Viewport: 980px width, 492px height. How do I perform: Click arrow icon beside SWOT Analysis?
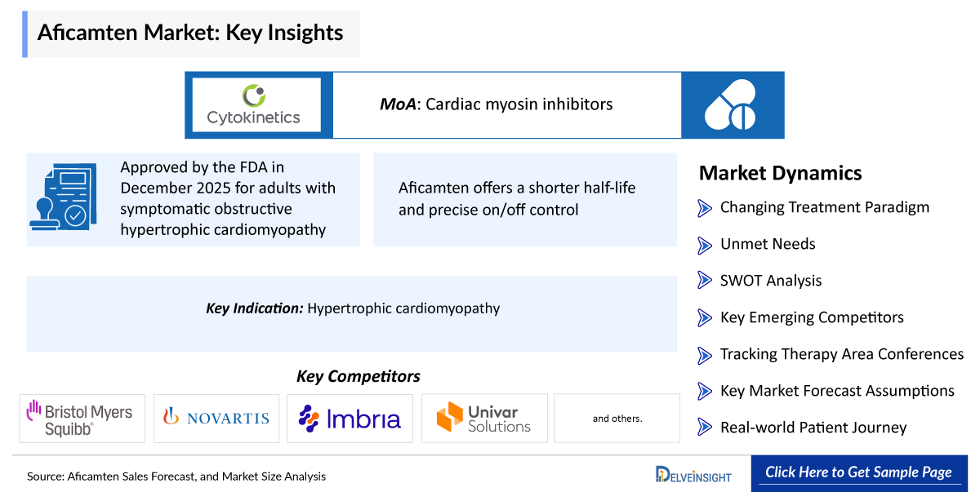point(705,281)
